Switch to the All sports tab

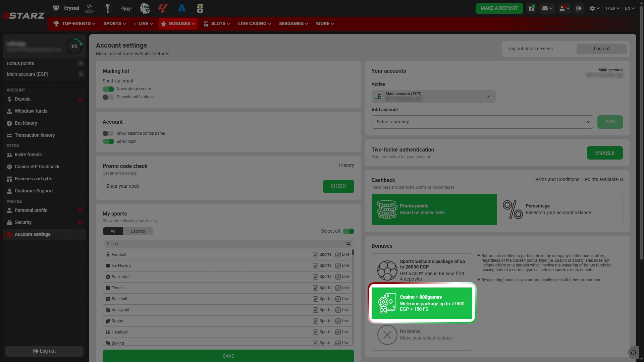[x=113, y=231]
